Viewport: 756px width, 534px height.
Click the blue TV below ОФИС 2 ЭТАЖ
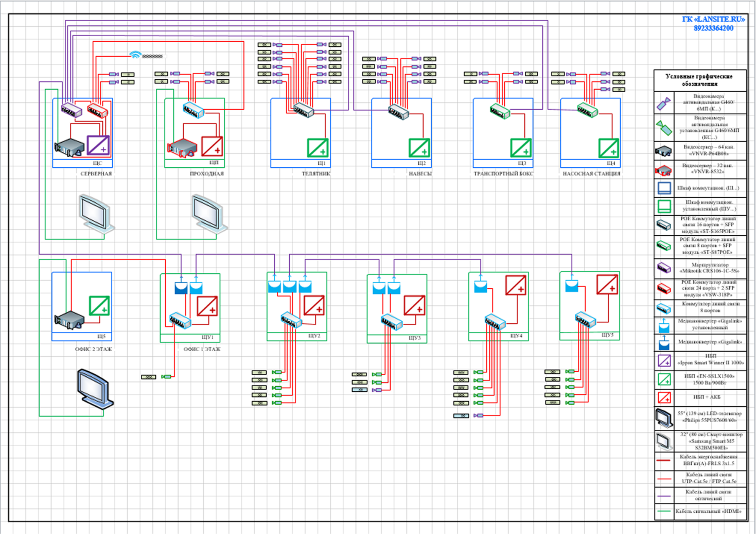[x=95, y=388]
